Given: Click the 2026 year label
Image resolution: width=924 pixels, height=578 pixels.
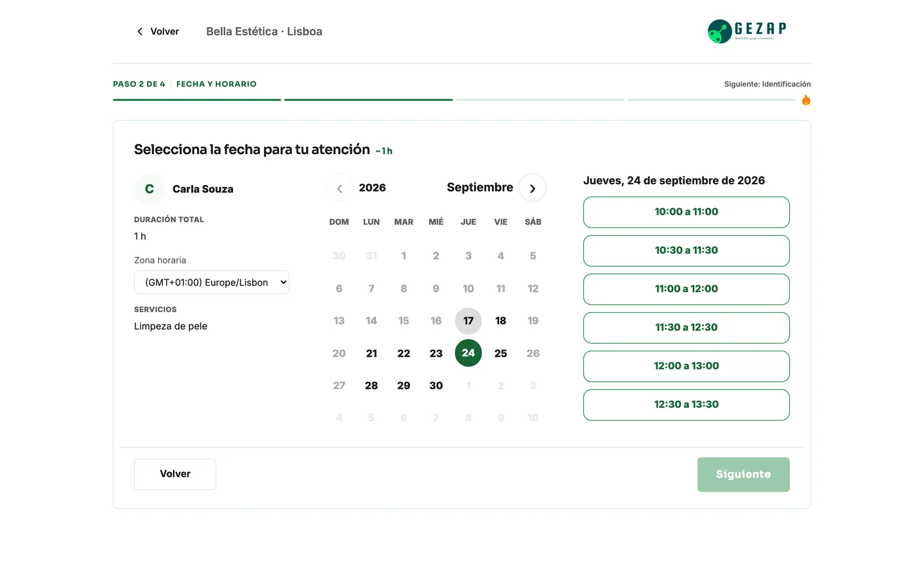Looking at the screenshot, I should (372, 188).
